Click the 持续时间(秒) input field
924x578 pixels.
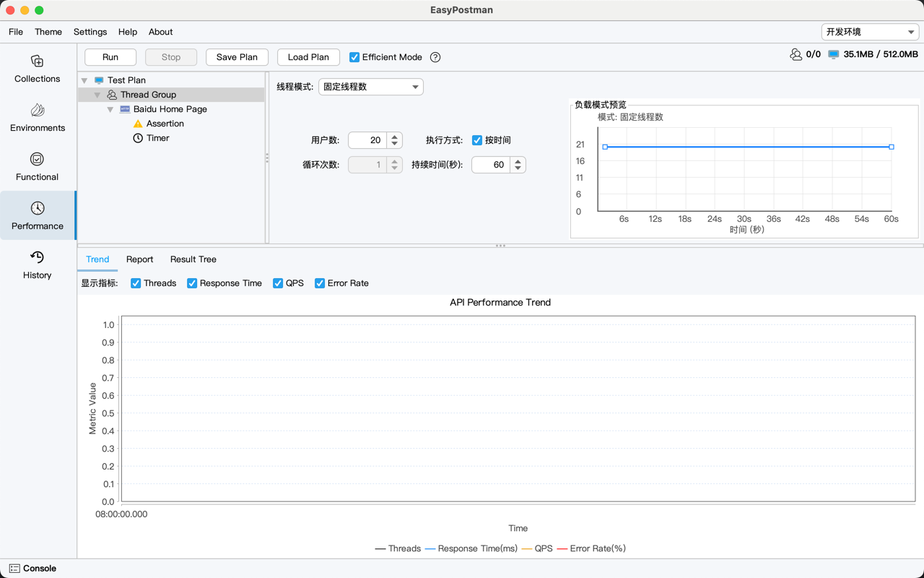492,165
